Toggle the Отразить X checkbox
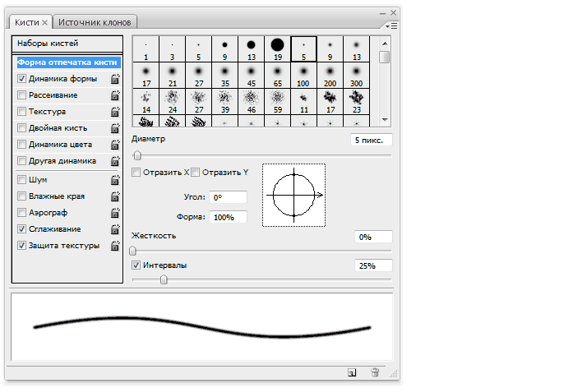 tap(136, 173)
